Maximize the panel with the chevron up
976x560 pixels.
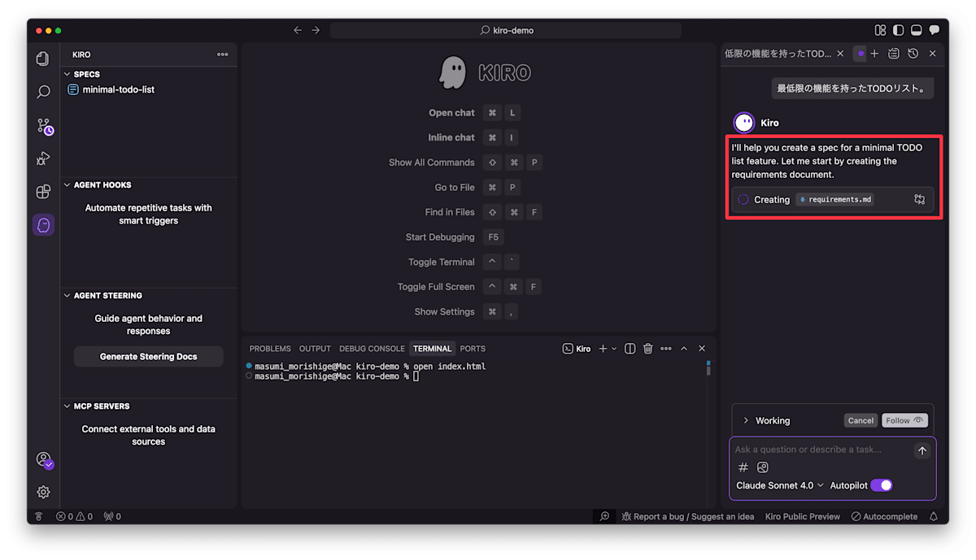(x=684, y=349)
